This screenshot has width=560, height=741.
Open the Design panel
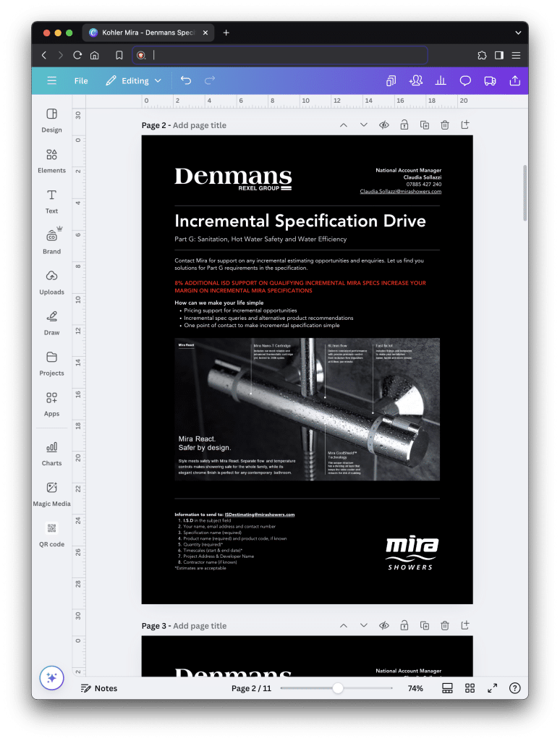51,120
